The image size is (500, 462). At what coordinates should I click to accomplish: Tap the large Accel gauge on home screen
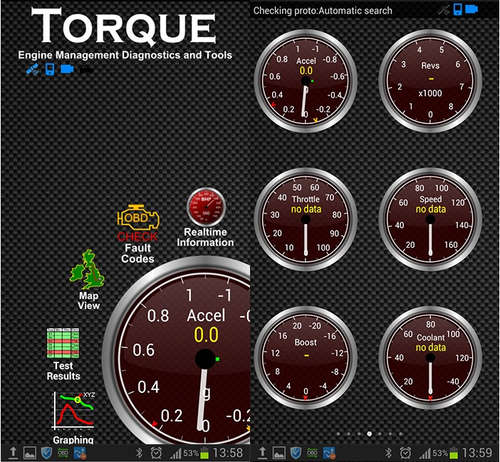point(177,351)
